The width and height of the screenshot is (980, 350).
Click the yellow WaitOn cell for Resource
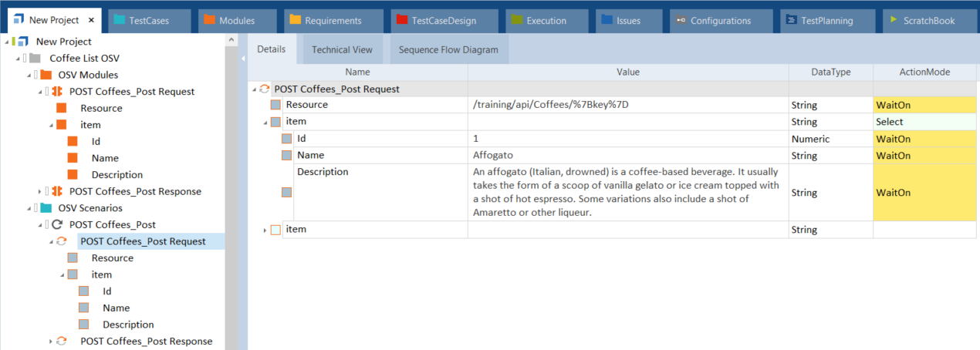pos(924,105)
